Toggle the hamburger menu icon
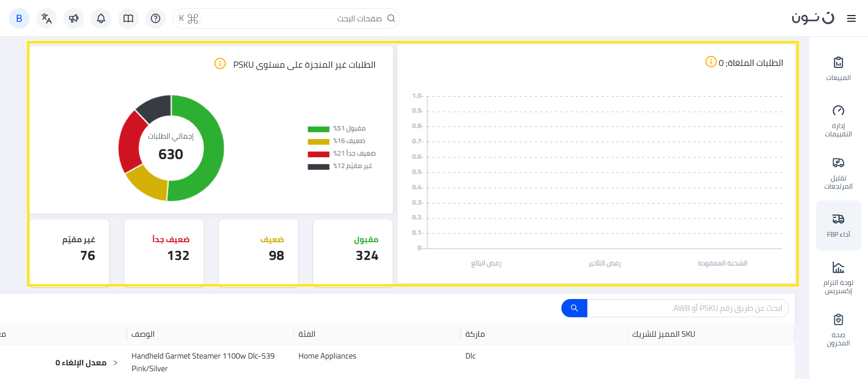The width and height of the screenshot is (868, 379). [851, 19]
